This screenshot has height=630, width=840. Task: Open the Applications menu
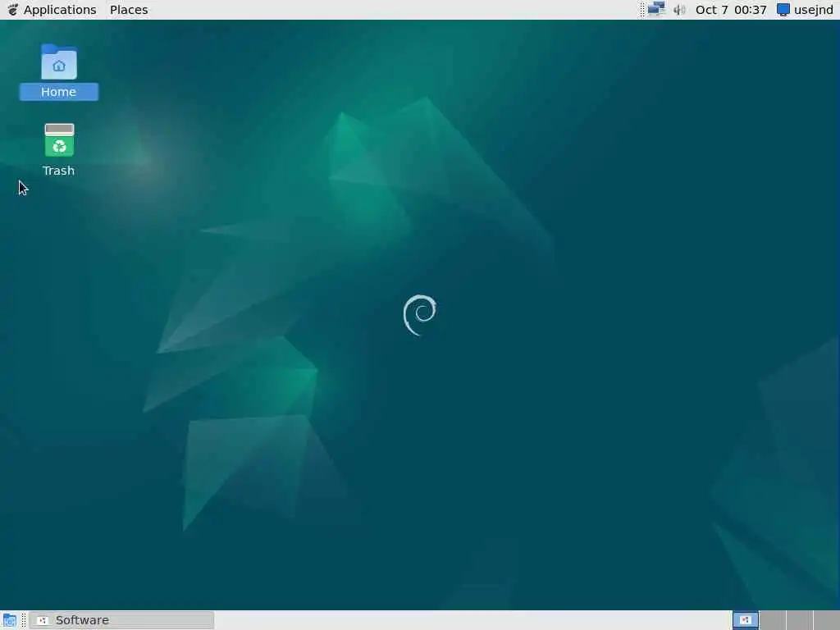pyautogui.click(x=52, y=10)
